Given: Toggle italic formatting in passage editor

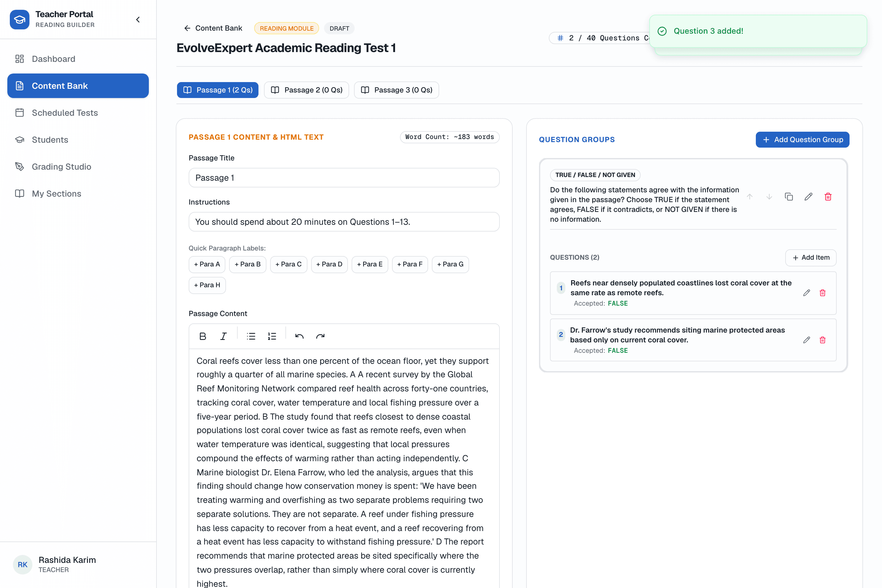Looking at the screenshot, I should pyautogui.click(x=224, y=336).
